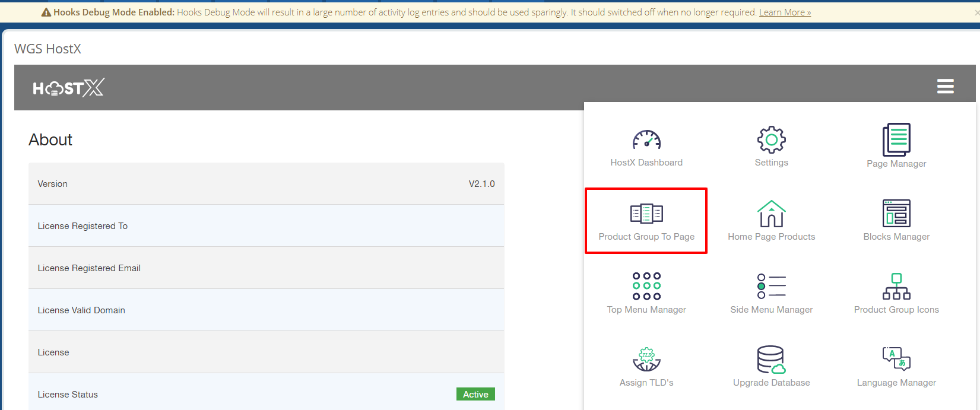
Task: Click the HostX logo in header
Action: (68, 88)
